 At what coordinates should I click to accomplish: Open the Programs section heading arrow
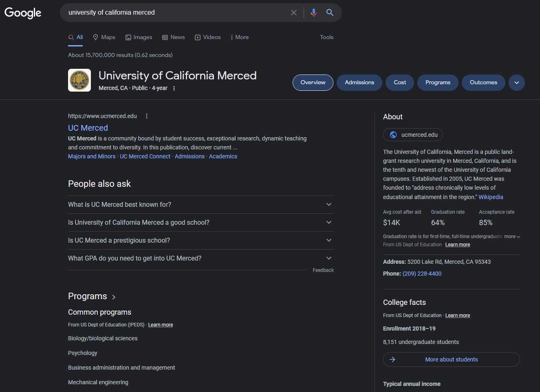pos(114,297)
